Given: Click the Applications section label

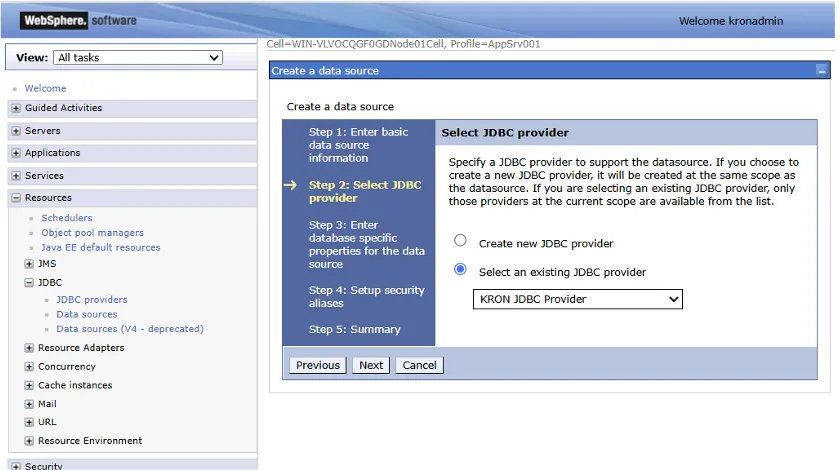Looking at the screenshot, I should point(52,153).
